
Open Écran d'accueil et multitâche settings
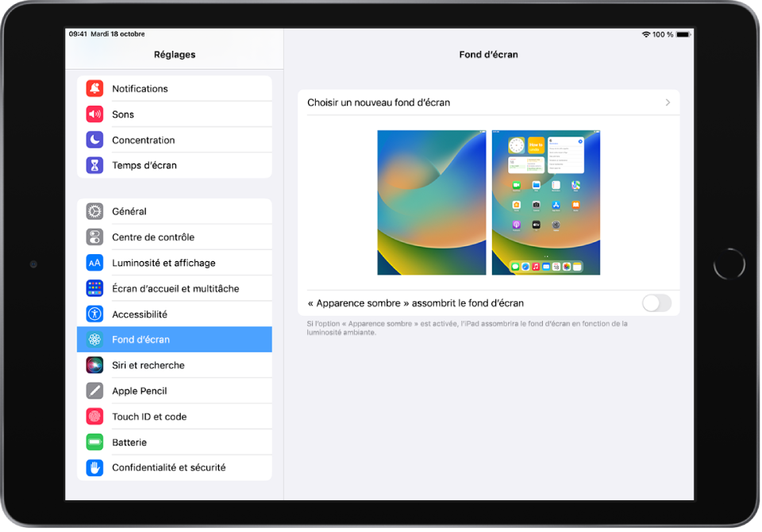(175, 288)
